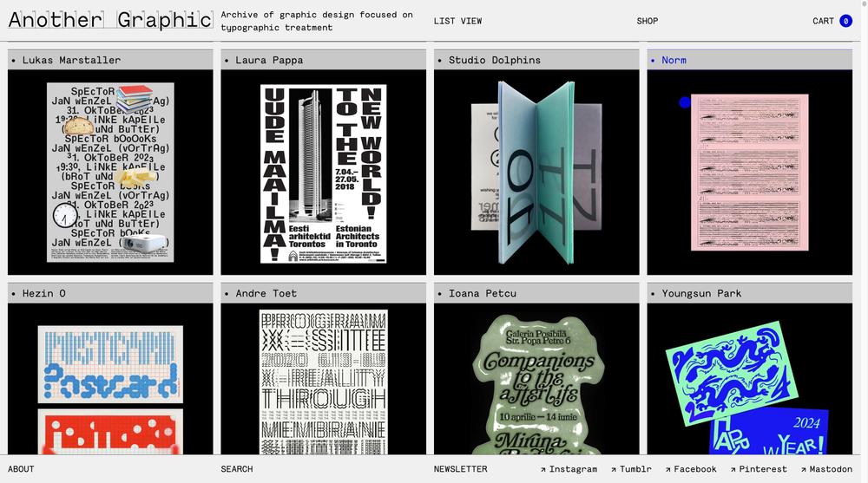
Task: Open the CART link
Action: (x=823, y=21)
